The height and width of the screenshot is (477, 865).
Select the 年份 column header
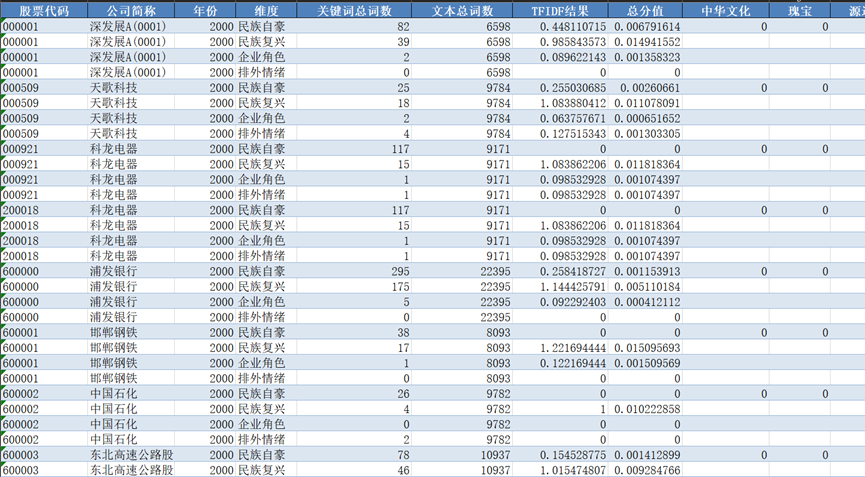pos(205,10)
